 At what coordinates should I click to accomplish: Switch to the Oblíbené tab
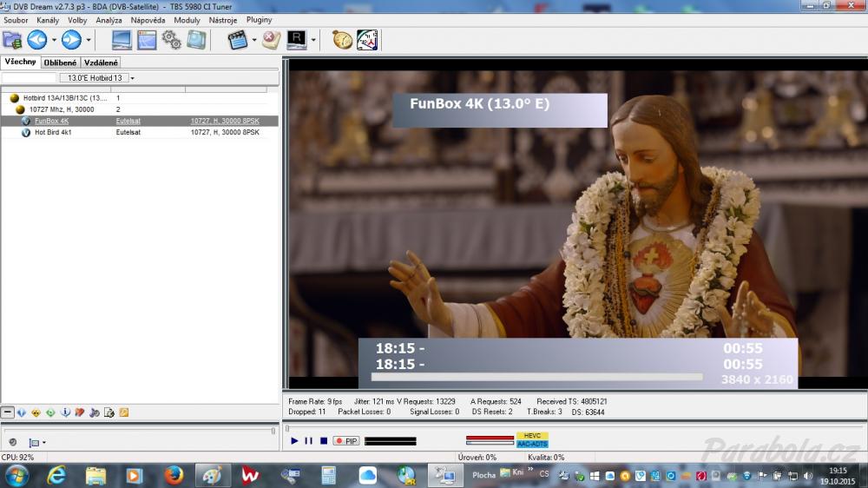(61, 63)
